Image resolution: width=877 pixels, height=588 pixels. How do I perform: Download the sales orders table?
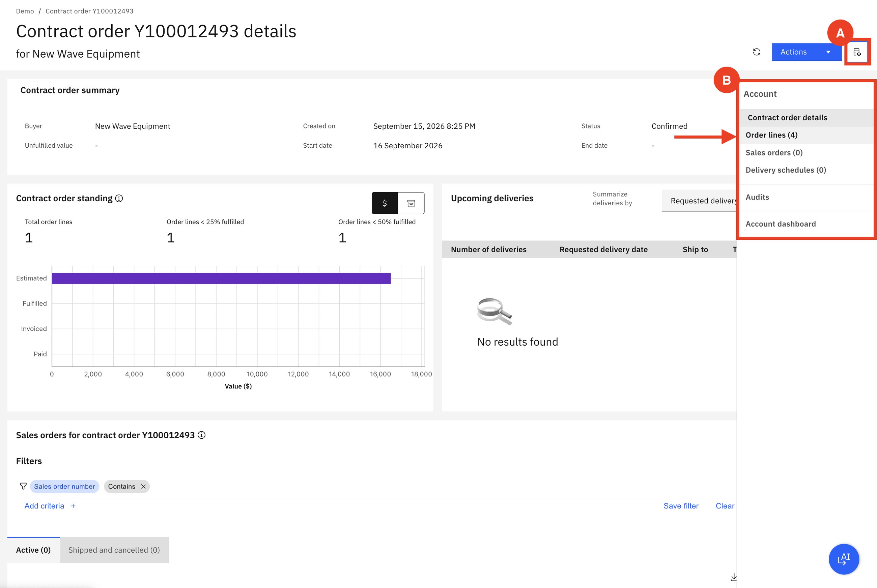pos(733,577)
